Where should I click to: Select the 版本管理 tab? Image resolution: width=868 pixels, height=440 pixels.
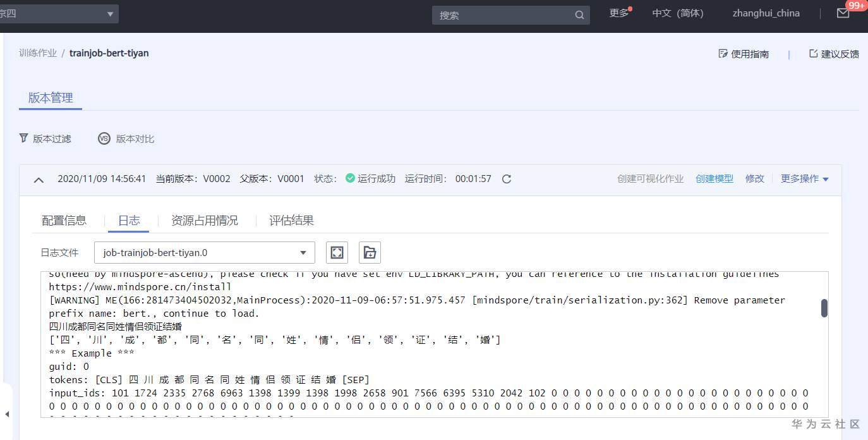click(51, 98)
